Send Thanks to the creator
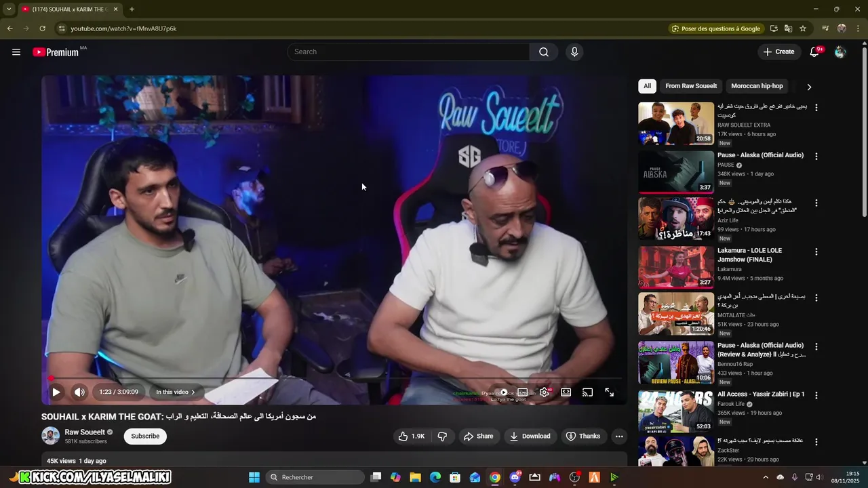The width and height of the screenshot is (868, 488). pos(583,436)
